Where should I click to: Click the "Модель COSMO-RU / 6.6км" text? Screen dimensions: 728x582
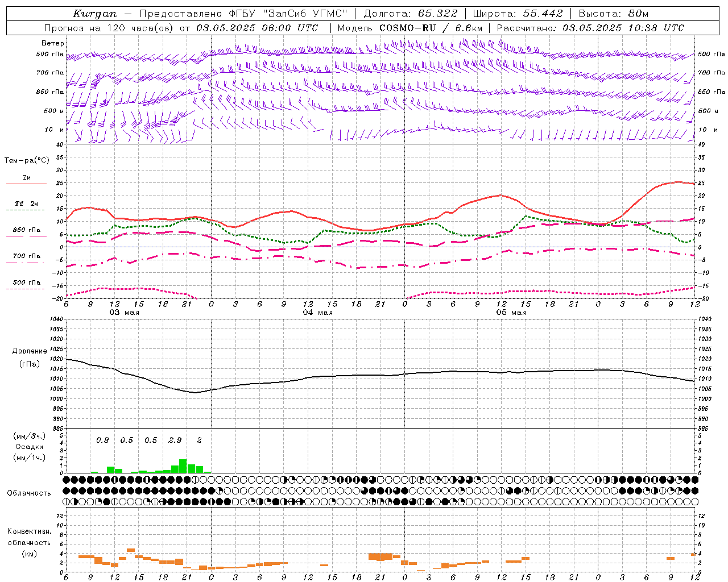[410, 28]
